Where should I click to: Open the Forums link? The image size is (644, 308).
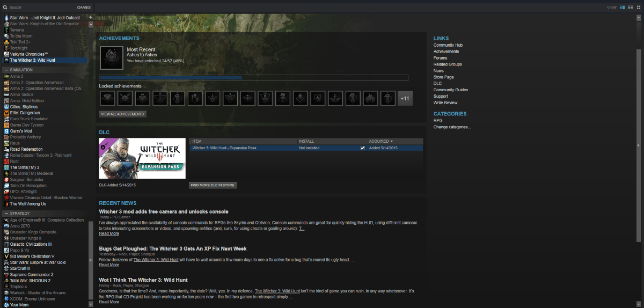[x=441, y=58]
